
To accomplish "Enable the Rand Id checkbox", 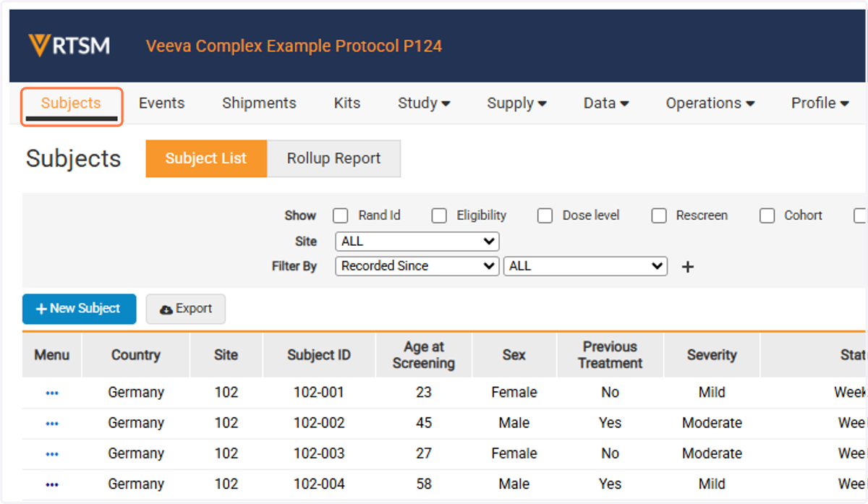I will coord(341,215).
